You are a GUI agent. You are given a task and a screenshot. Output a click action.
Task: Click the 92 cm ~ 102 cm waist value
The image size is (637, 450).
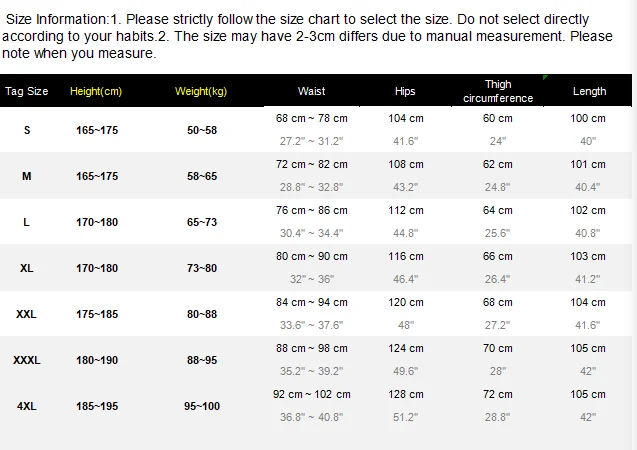coord(312,394)
